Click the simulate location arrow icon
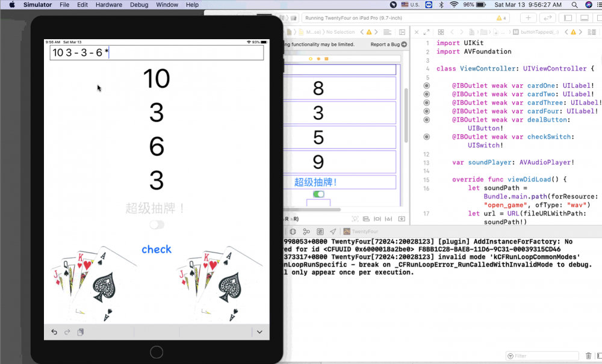This screenshot has width=602, height=364. pos(333,232)
